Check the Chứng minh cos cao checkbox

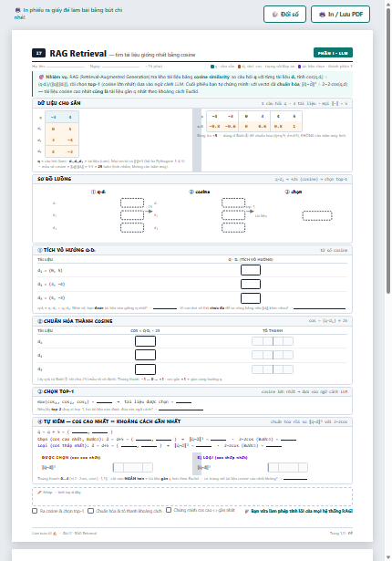(169, 510)
